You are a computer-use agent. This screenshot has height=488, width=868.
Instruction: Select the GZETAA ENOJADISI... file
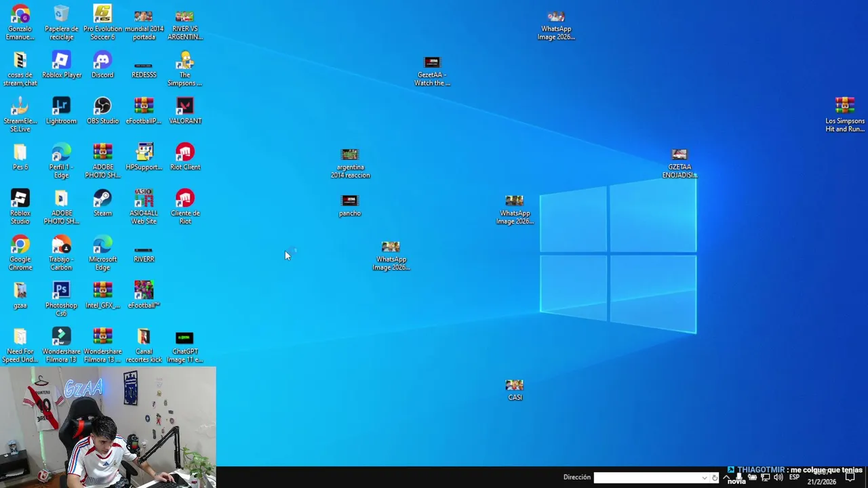(x=679, y=163)
